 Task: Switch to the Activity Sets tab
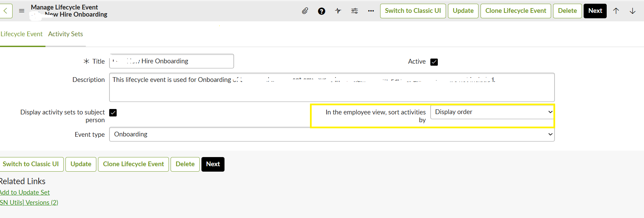point(65,34)
